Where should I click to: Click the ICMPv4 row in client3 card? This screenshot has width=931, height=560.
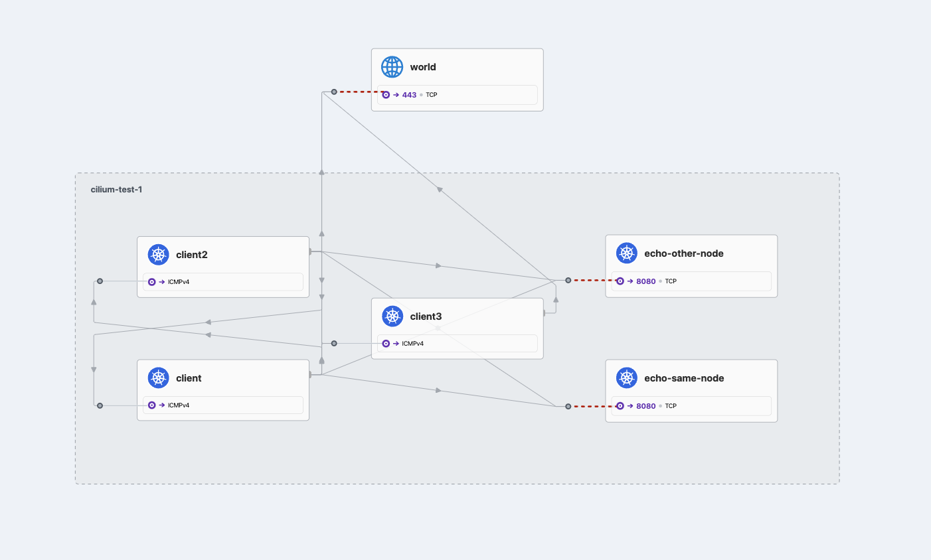457,344
